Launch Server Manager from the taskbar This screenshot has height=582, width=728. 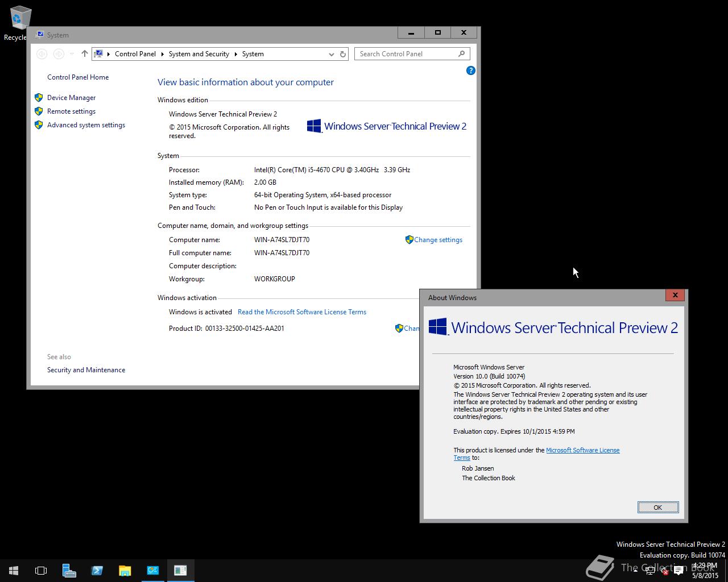tap(69, 571)
